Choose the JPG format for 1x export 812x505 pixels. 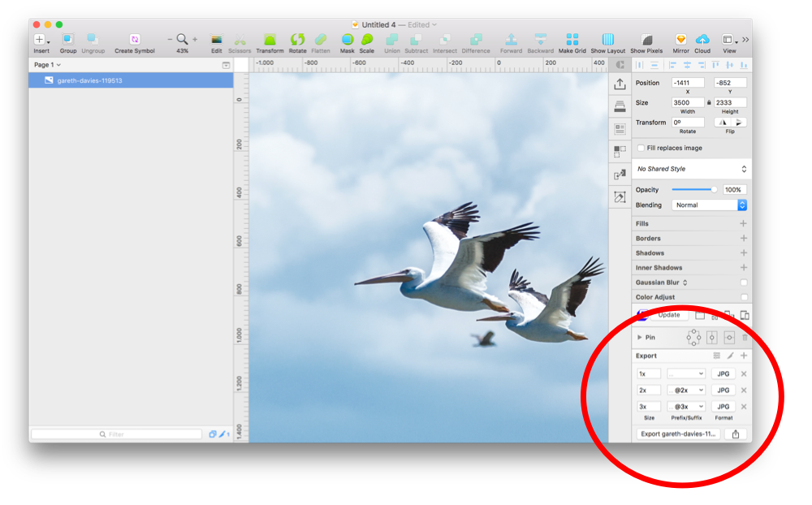pyautogui.click(x=723, y=374)
